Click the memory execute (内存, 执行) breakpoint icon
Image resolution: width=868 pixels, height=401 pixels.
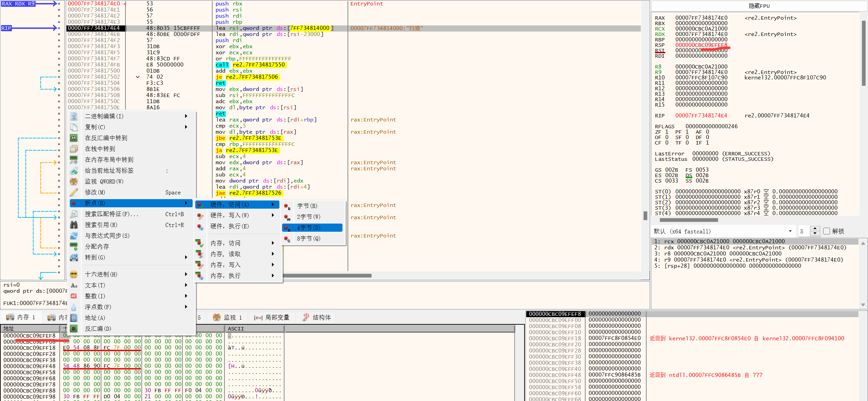coord(199,276)
